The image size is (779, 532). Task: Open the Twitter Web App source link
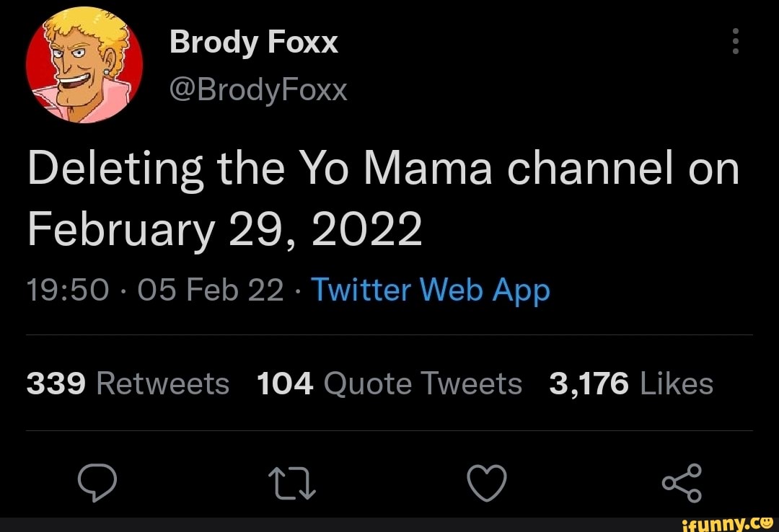pyautogui.click(x=432, y=290)
